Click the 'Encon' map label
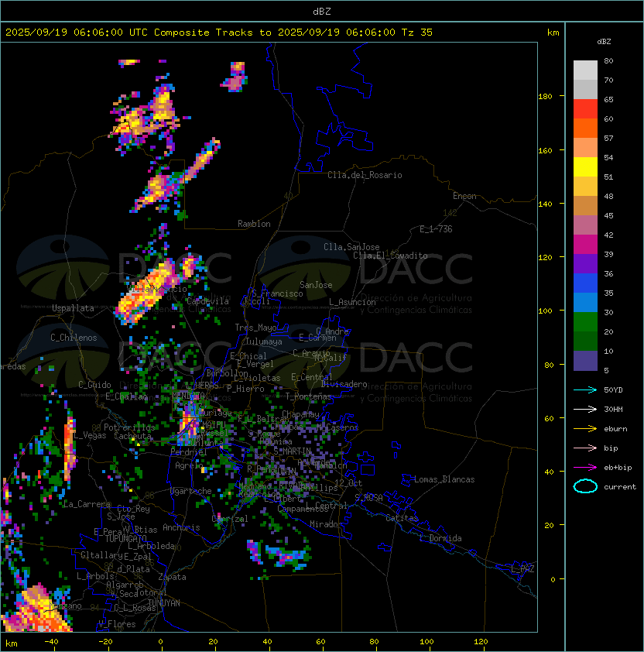 click(x=464, y=196)
